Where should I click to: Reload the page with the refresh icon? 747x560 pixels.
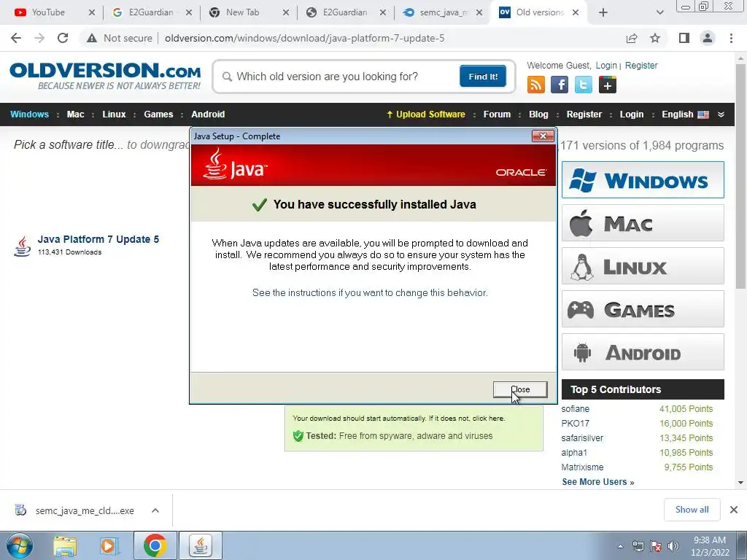pyautogui.click(x=63, y=38)
